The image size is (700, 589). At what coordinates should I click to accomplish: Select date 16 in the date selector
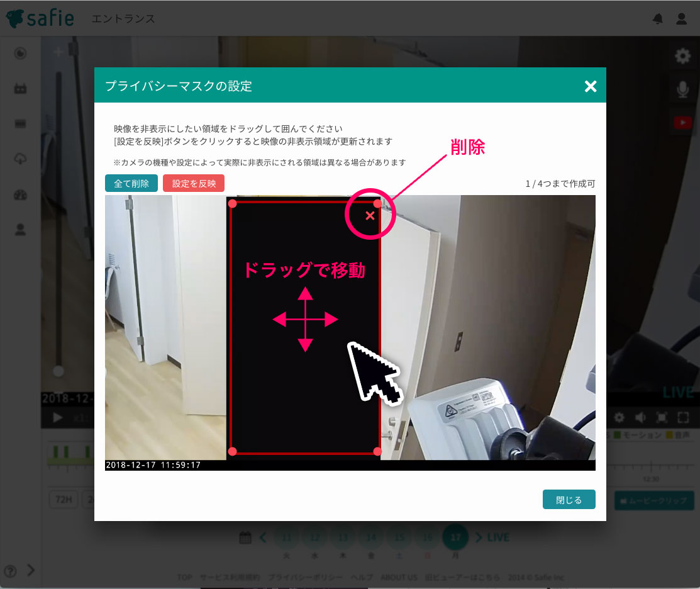click(427, 537)
